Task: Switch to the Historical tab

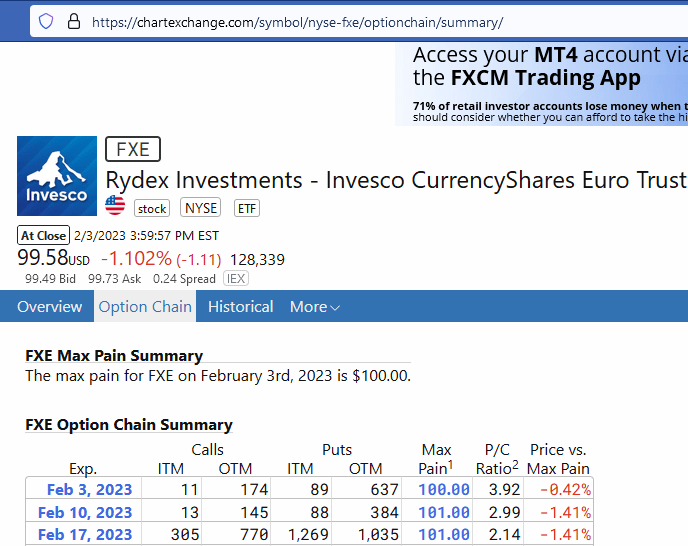Action: [x=240, y=307]
